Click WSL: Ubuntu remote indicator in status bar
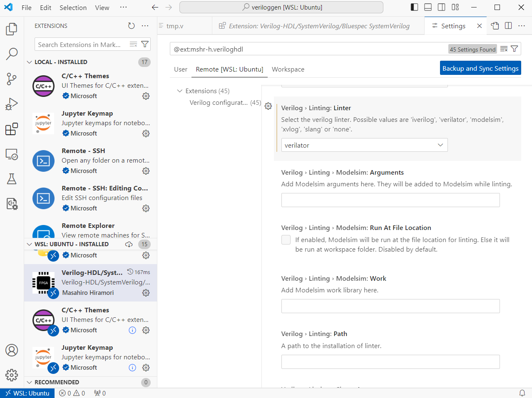This screenshot has width=532, height=398. coord(27,393)
